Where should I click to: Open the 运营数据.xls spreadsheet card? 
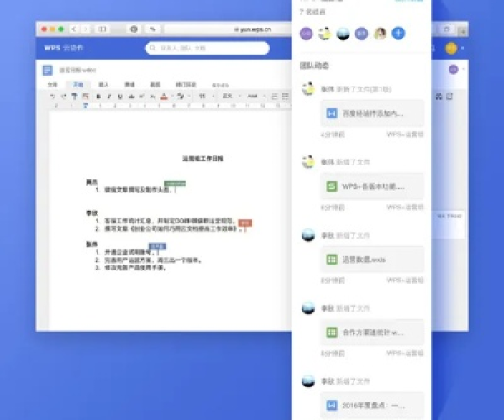point(372,260)
